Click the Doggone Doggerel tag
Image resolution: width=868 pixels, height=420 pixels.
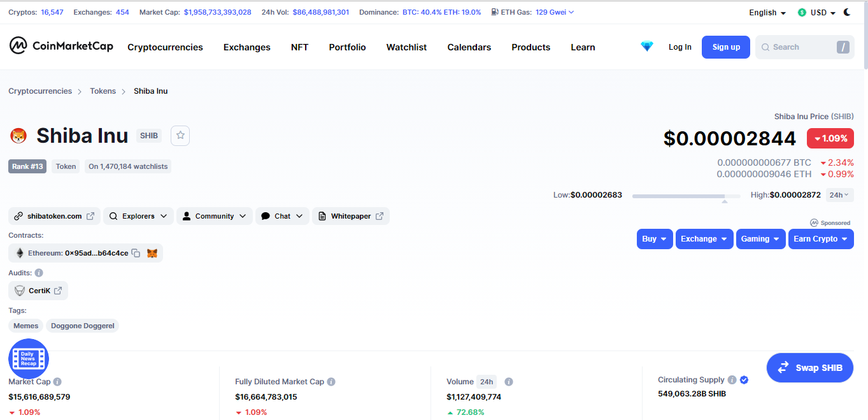point(83,326)
